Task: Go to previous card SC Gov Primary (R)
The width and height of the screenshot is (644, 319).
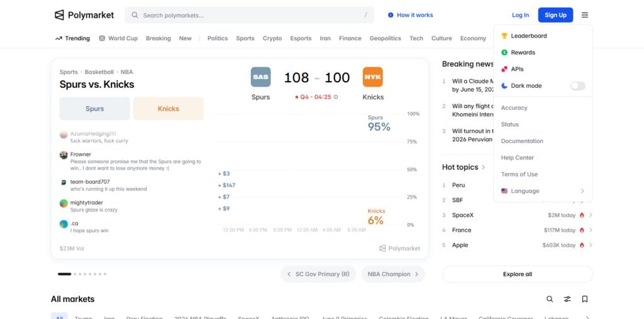Action: point(318,274)
